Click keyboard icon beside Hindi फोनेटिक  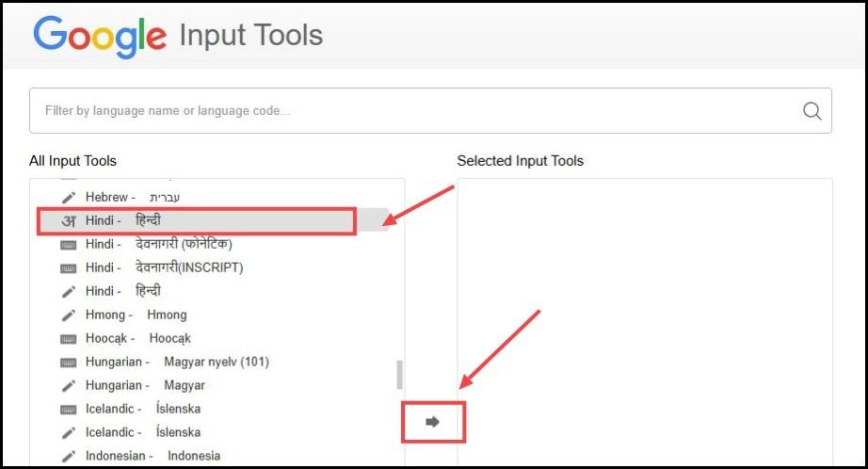[68, 245]
